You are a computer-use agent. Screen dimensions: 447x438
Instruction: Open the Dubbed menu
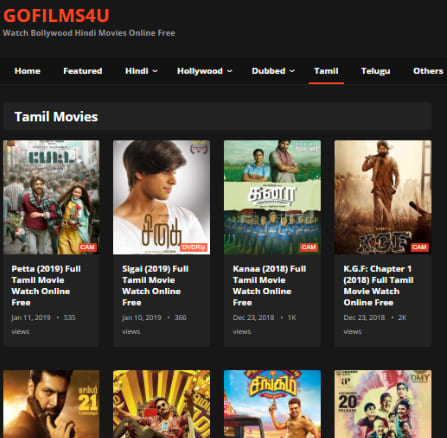coord(268,71)
